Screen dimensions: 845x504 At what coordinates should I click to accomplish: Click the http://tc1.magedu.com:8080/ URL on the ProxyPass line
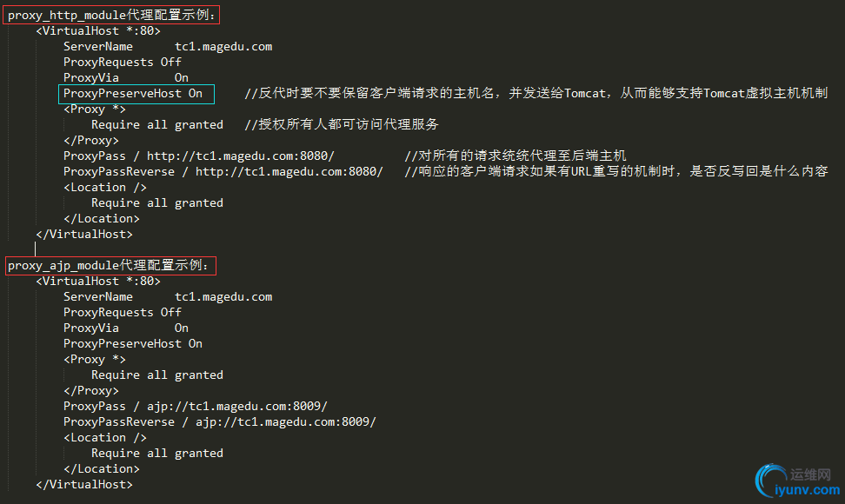tap(241, 156)
